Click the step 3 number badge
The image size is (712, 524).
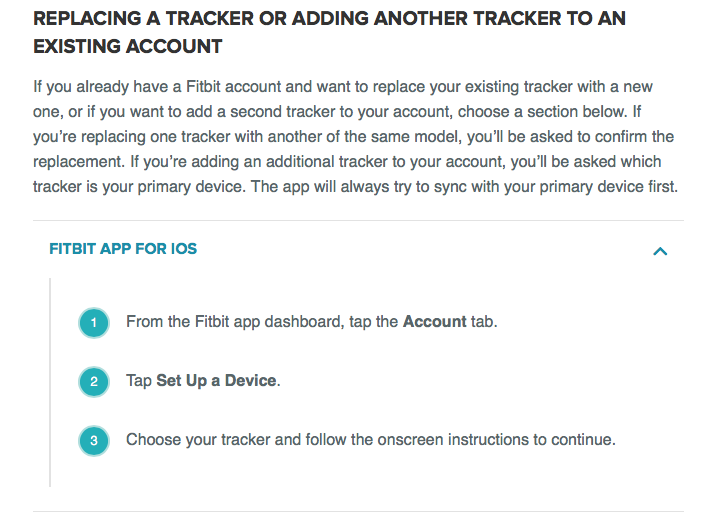(x=93, y=440)
